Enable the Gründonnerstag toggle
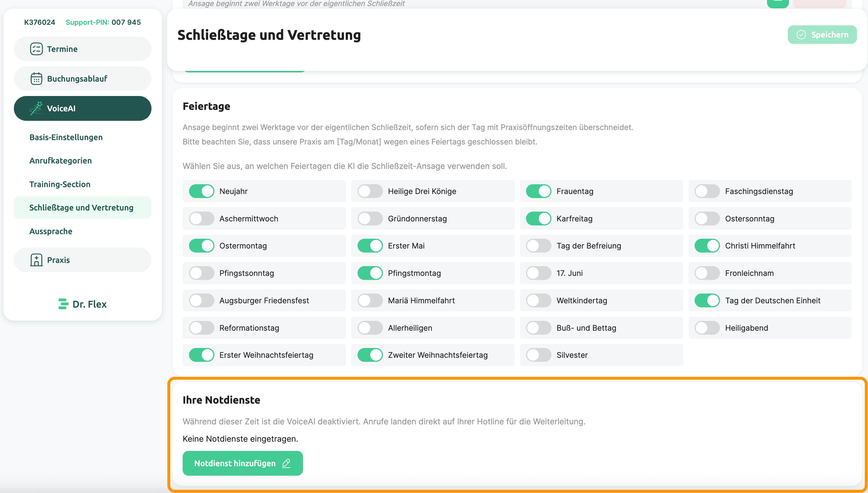 [x=370, y=219]
